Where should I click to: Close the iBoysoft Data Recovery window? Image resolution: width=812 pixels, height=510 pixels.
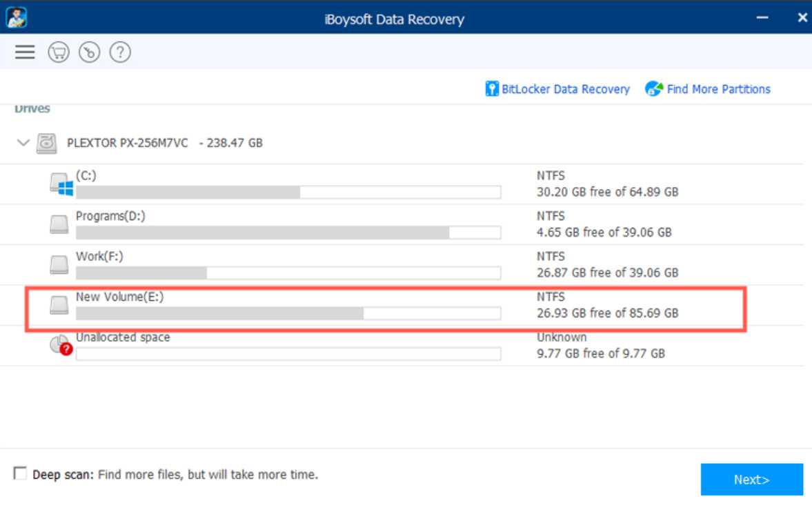click(802, 18)
